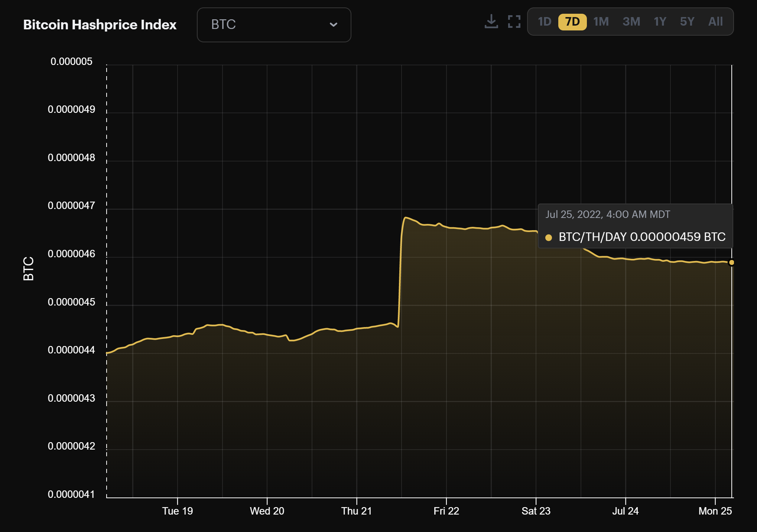Click the chevron on the currency dropdown
757x532 pixels.
point(334,25)
